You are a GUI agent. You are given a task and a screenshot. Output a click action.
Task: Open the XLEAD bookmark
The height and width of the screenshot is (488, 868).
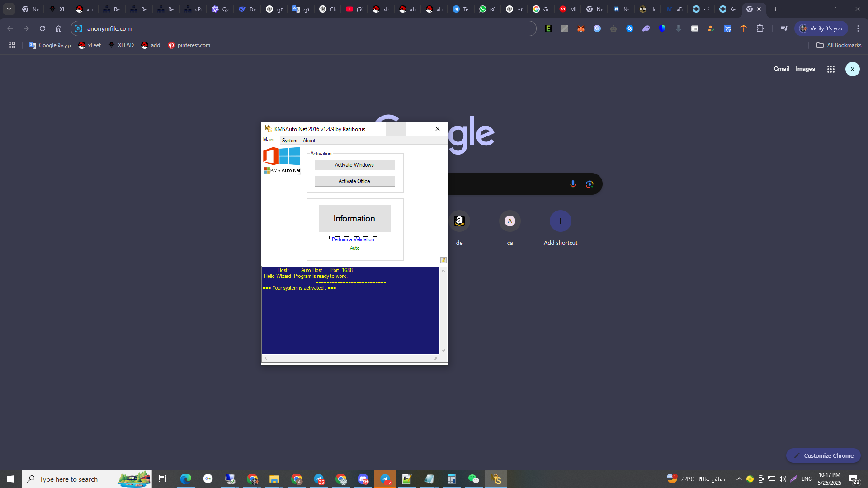click(x=121, y=45)
